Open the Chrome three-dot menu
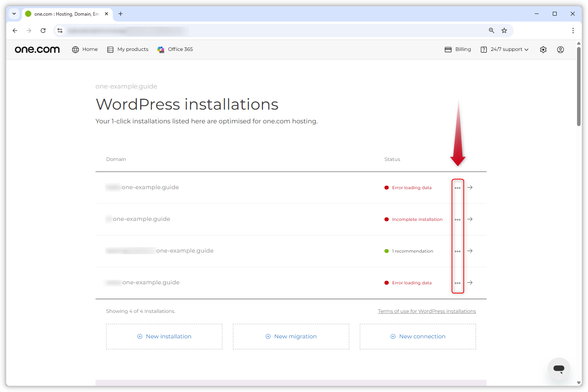This screenshot has height=392, width=588. [573, 31]
